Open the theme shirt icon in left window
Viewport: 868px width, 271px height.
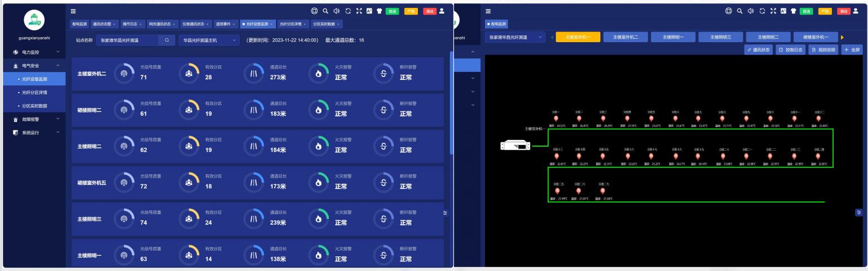[379, 11]
